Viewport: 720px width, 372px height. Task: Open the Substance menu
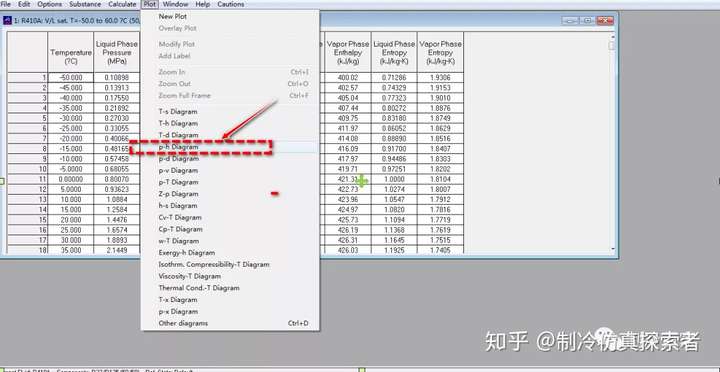[x=85, y=4]
